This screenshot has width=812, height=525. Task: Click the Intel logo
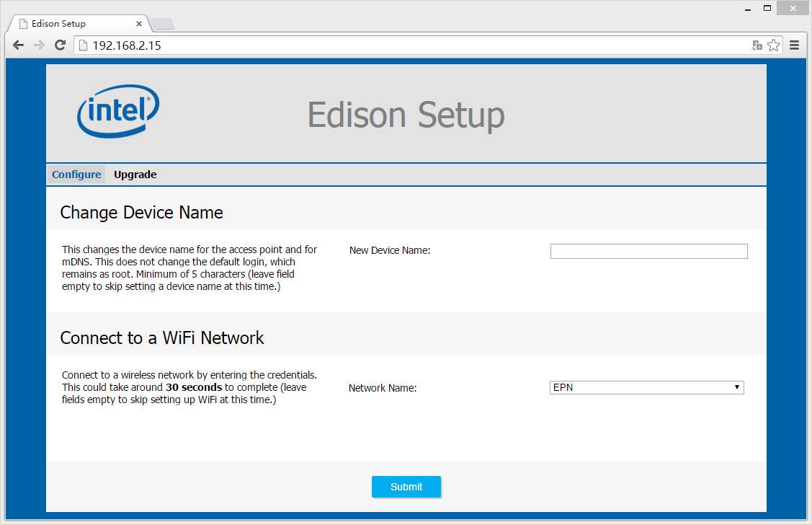(x=118, y=111)
